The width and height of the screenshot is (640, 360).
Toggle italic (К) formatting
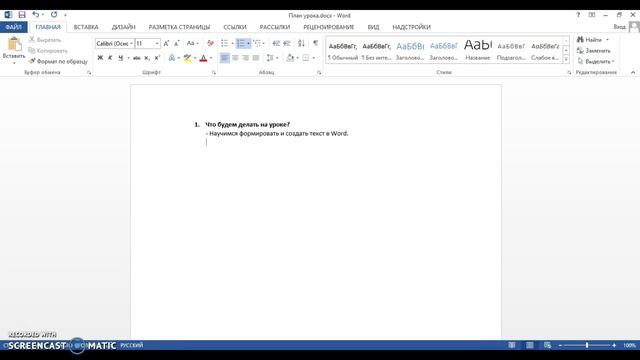point(110,58)
